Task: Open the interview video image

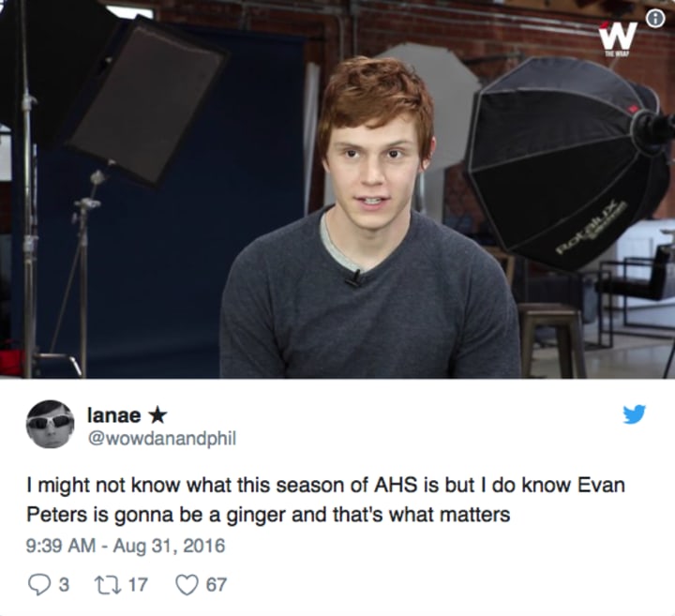Action: click(x=337, y=189)
